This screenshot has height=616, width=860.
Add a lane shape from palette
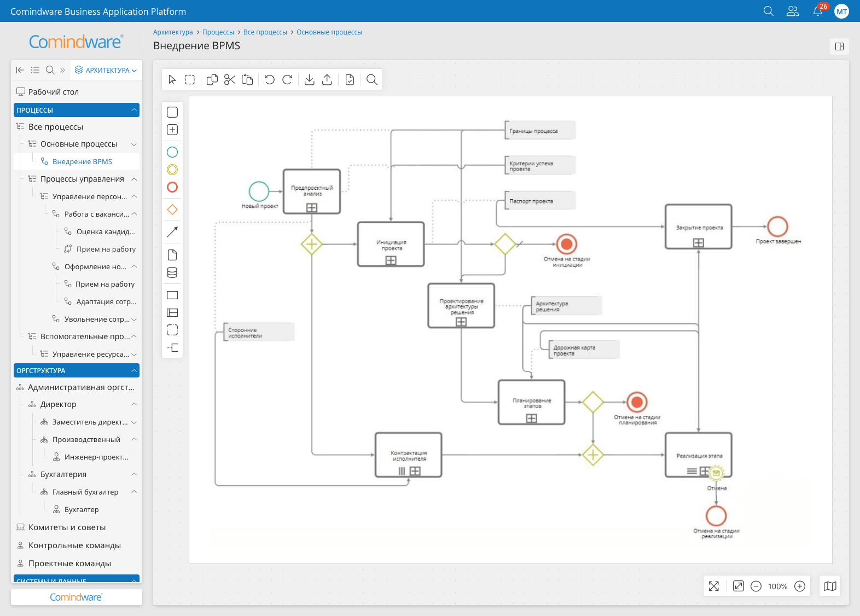point(172,313)
